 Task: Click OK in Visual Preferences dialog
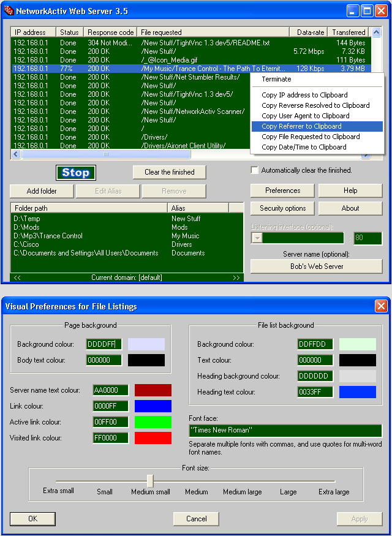(x=33, y=519)
